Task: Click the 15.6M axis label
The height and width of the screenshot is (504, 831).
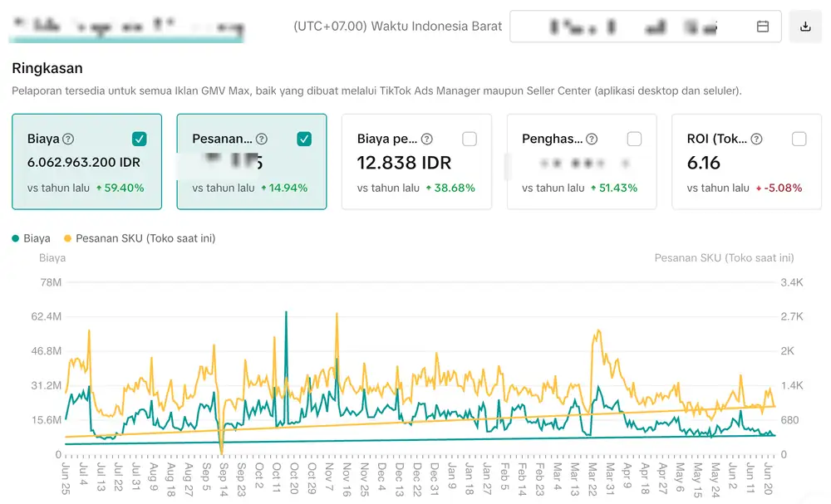Action: pos(46,420)
